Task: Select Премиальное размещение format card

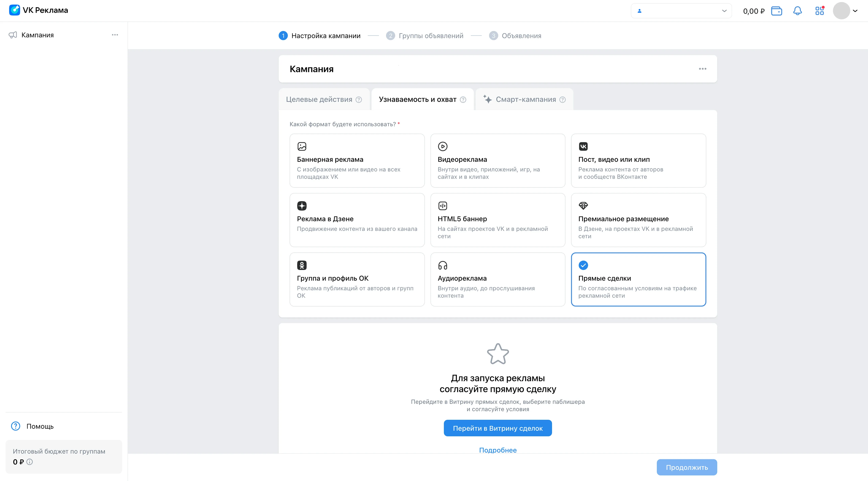Action: click(638, 220)
